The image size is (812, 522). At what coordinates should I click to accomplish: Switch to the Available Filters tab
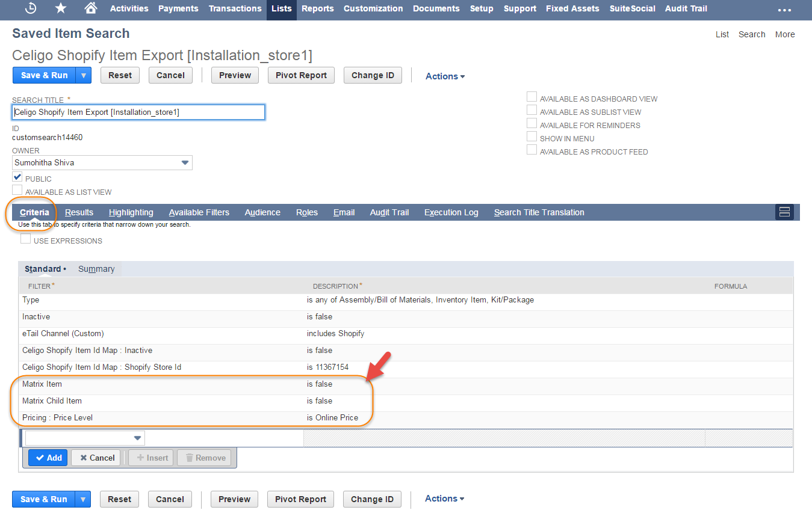coord(199,212)
